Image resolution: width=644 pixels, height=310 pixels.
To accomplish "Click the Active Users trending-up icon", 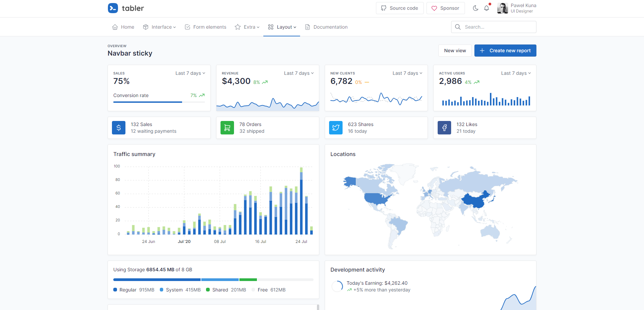I will coord(476,82).
